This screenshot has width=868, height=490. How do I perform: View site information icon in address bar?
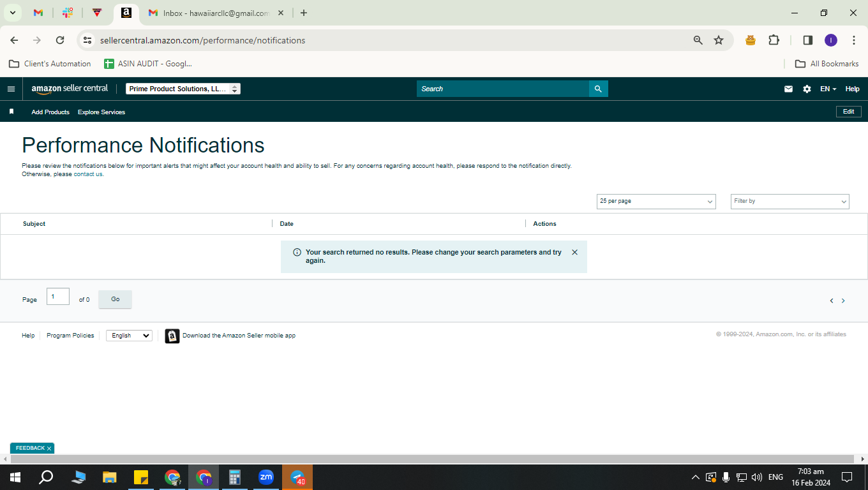click(87, 40)
